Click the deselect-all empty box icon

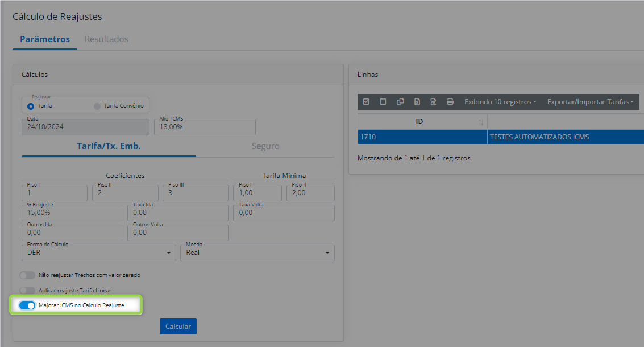(x=383, y=102)
